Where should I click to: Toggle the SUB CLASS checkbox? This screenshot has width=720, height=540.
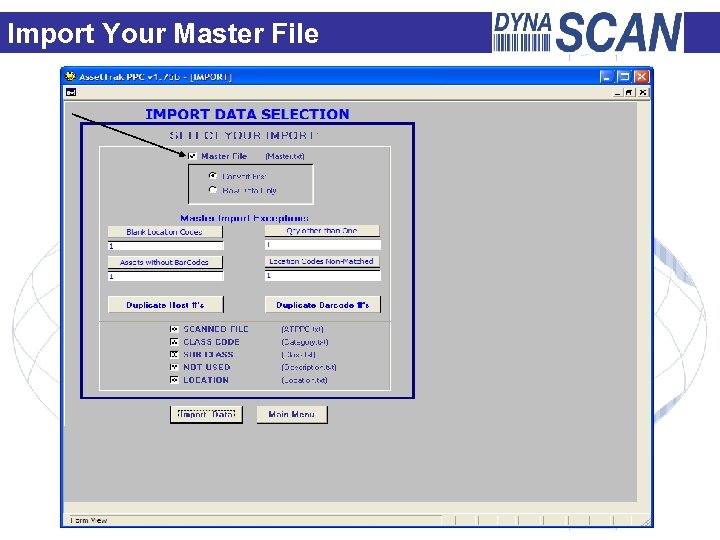coord(174,354)
